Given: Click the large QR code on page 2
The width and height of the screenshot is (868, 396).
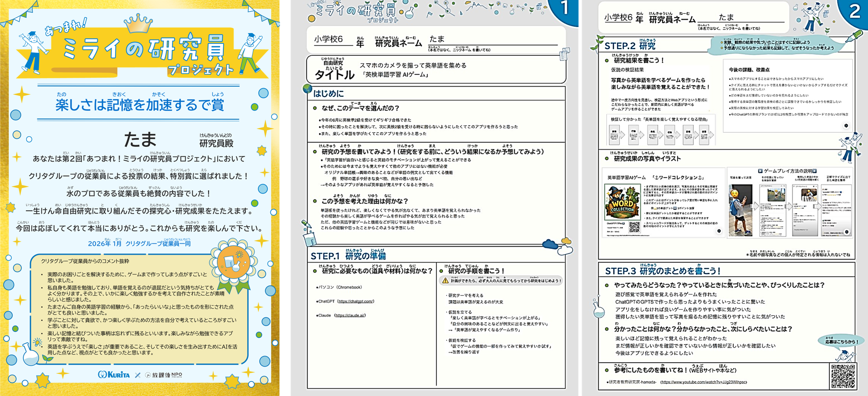Looking at the screenshot, I should pos(843,376).
